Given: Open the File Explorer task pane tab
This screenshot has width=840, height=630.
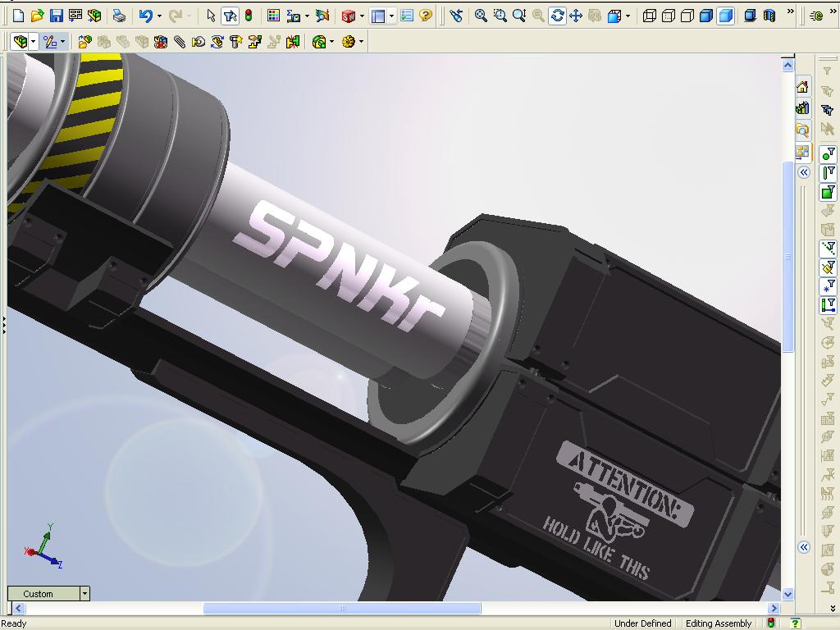Looking at the screenshot, I should 802,130.
